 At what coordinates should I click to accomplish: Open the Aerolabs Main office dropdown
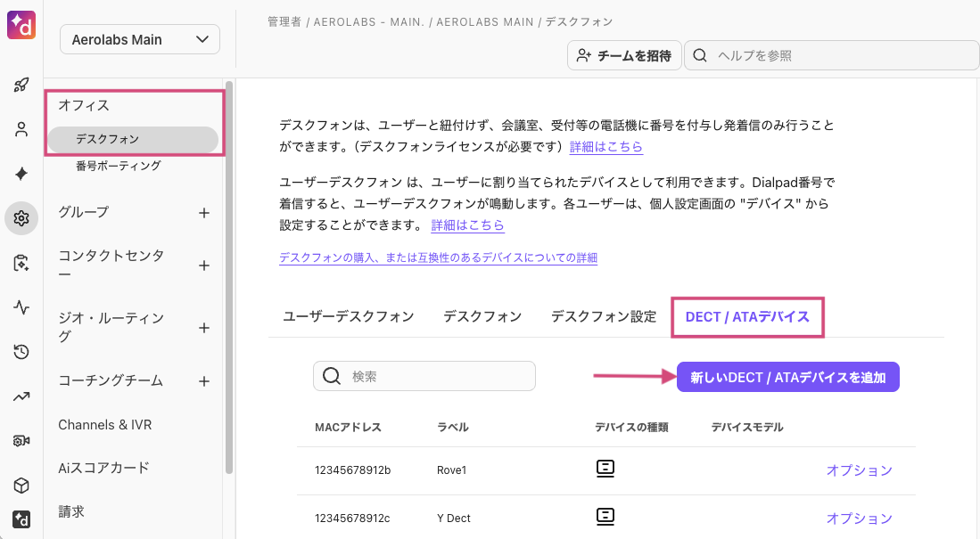pyautogui.click(x=140, y=40)
